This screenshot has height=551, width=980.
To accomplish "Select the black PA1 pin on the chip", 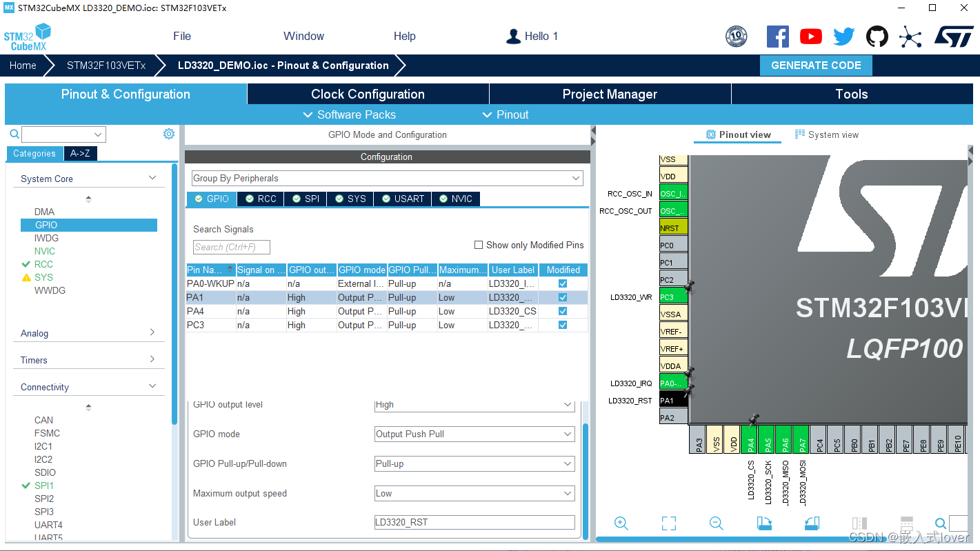I will pos(674,400).
